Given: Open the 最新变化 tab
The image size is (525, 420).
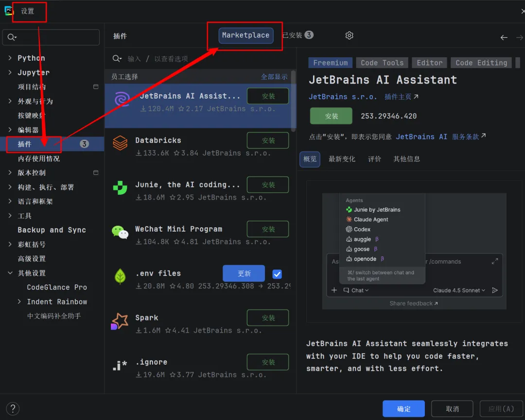Looking at the screenshot, I should [x=342, y=159].
